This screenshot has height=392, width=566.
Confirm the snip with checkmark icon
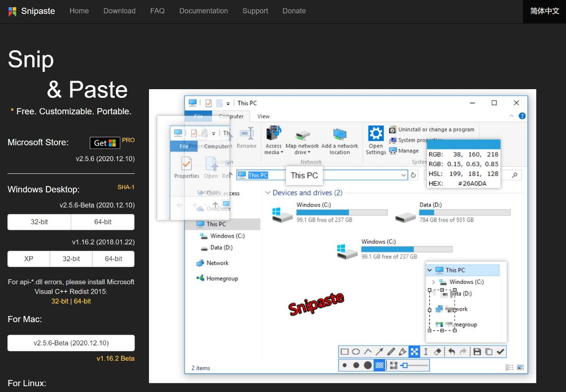tap(500, 352)
